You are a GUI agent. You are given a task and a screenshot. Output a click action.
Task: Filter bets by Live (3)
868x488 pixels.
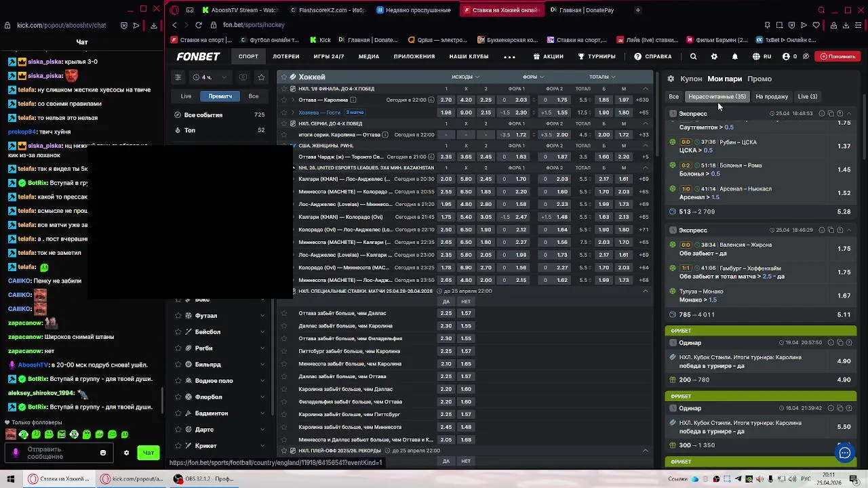(x=808, y=97)
